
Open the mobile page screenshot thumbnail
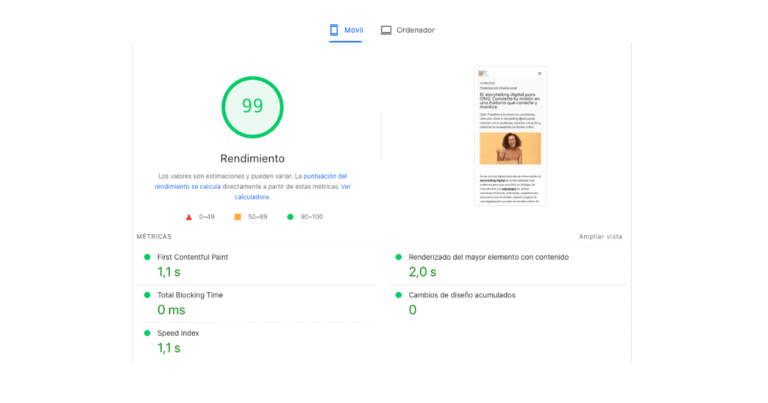pos(510,136)
